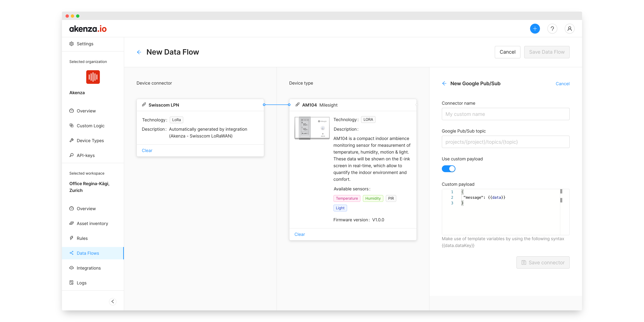Click the Custom Logic icon
Screen dimensions: 644x322
tap(72, 125)
